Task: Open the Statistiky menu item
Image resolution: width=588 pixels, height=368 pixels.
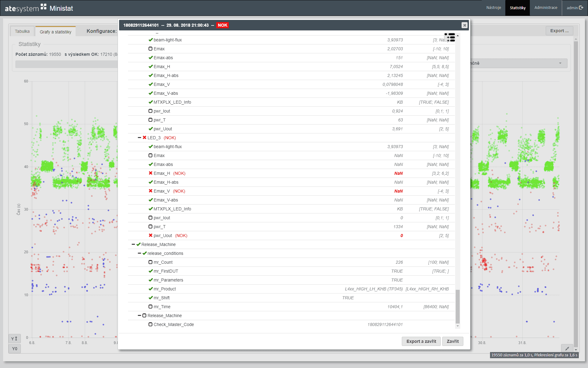Action: pyautogui.click(x=518, y=8)
